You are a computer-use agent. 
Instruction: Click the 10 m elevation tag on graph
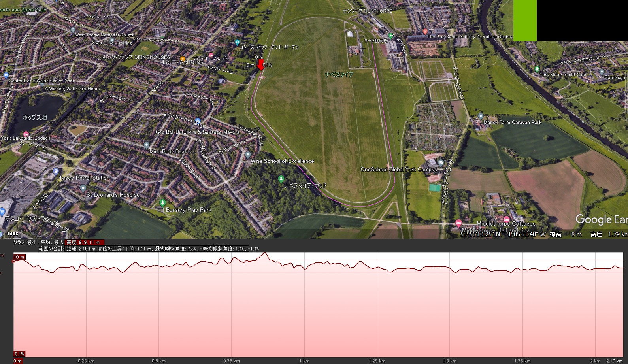pos(19,257)
